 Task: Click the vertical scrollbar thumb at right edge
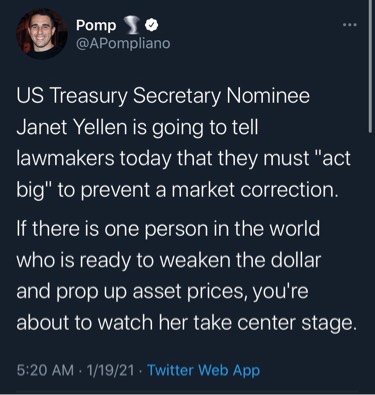(x=370, y=67)
